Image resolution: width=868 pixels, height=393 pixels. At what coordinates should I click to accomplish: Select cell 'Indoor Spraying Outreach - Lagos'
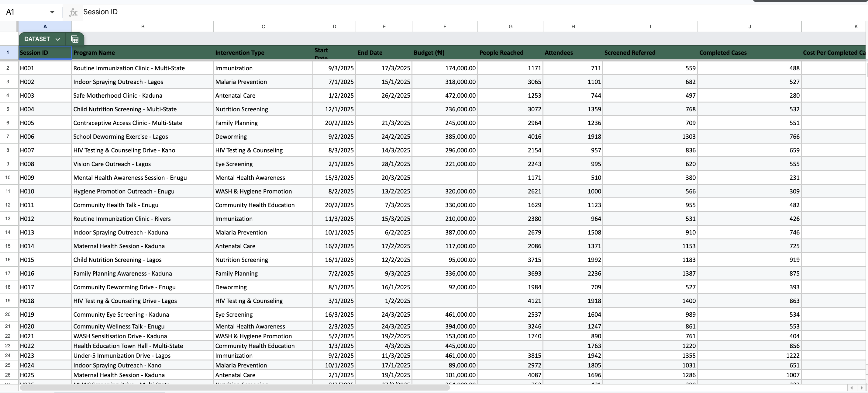pyautogui.click(x=143, y=82)
